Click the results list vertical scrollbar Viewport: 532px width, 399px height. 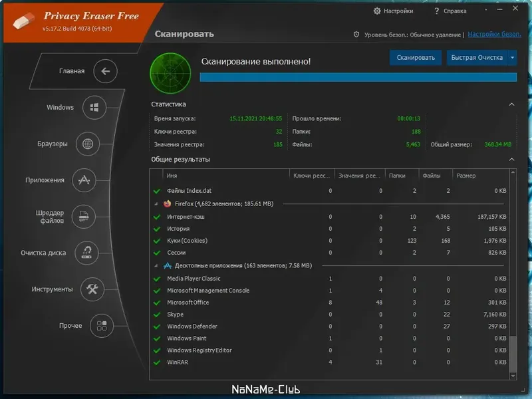(x=513, y=274)
